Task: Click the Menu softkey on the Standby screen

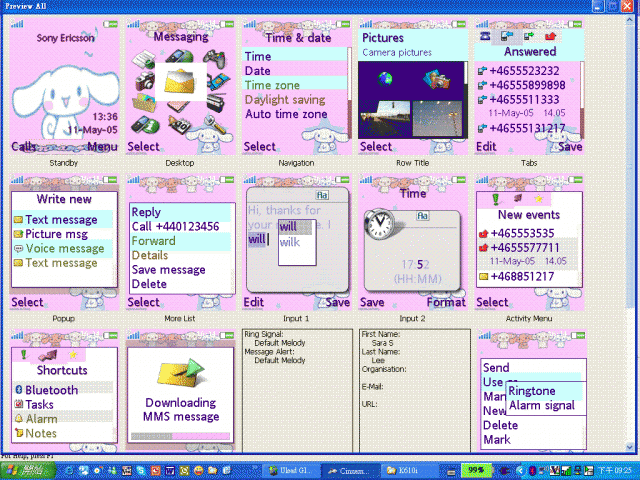Action: pos(102,147)
